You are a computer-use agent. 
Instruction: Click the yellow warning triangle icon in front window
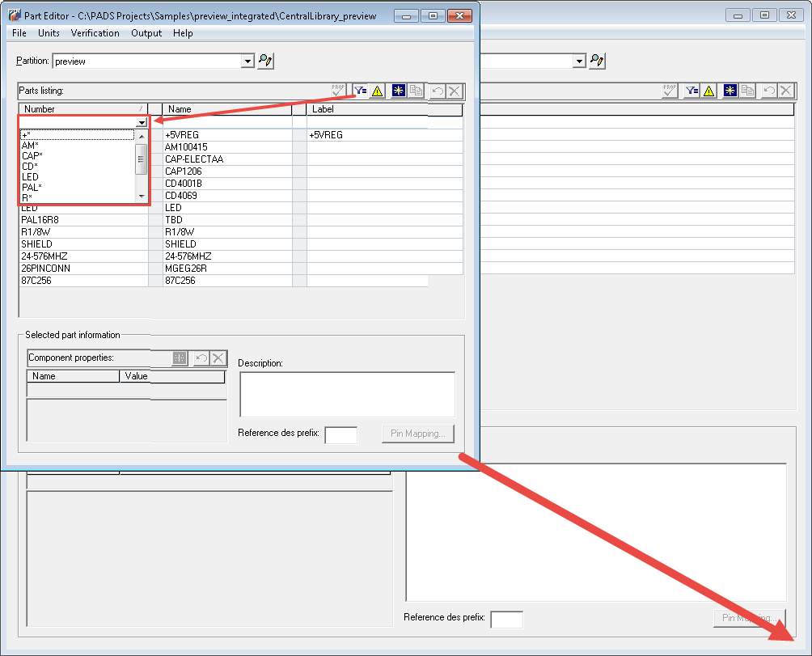coord(377,91)
